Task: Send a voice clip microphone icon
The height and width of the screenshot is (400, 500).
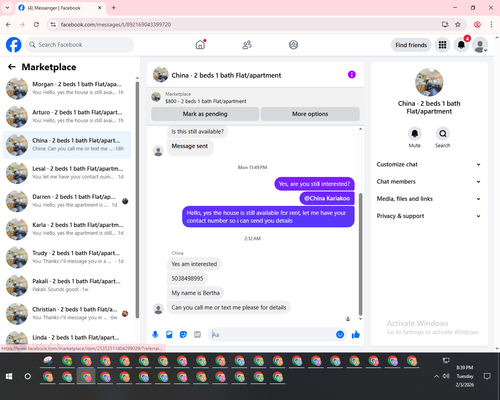Action: pos(155,334)
